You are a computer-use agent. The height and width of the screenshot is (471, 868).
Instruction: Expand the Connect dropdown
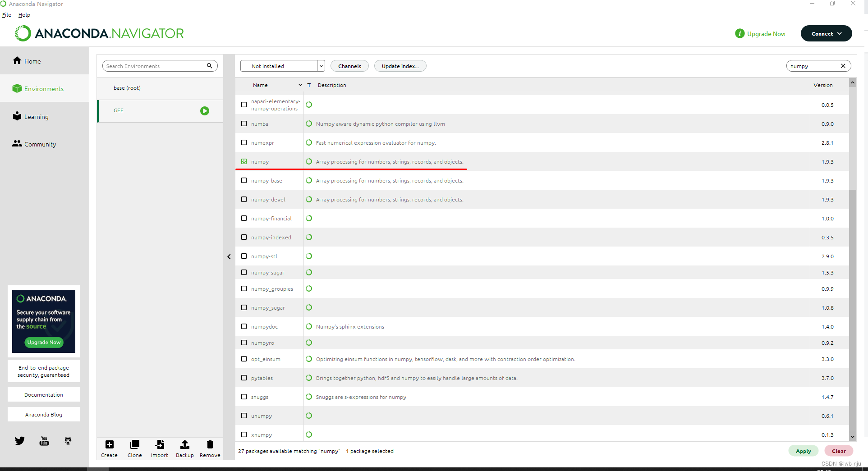826,33
